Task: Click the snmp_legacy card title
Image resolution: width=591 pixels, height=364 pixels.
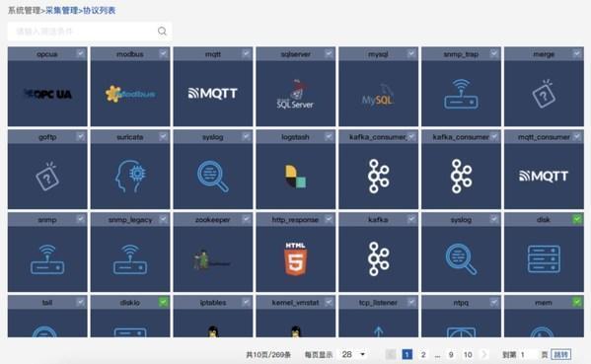Action: 130,220
